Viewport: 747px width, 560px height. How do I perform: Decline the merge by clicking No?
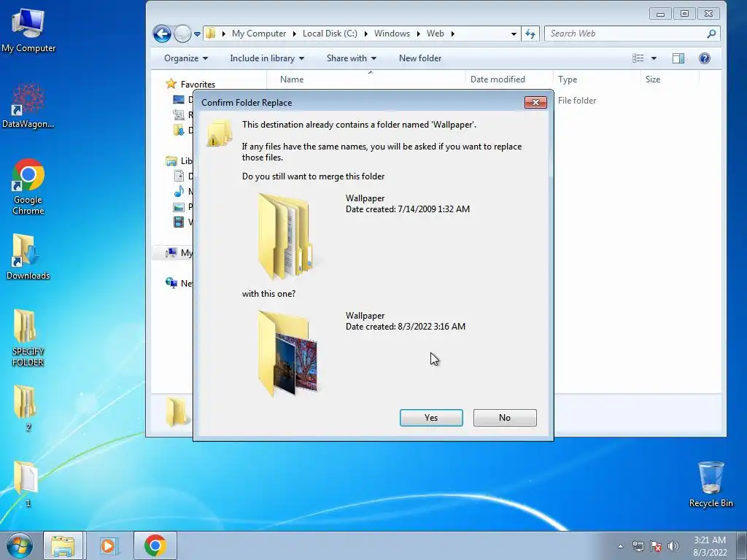click(505, 418)
